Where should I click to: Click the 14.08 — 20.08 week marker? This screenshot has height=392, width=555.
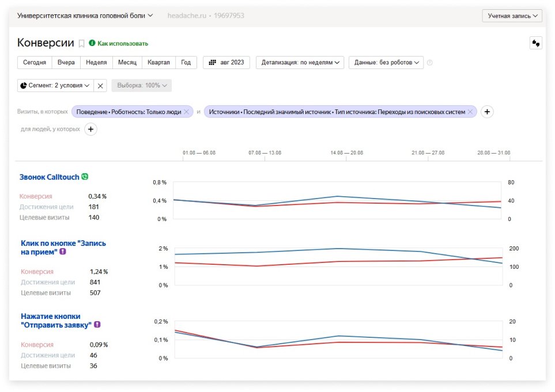(346, 153)
